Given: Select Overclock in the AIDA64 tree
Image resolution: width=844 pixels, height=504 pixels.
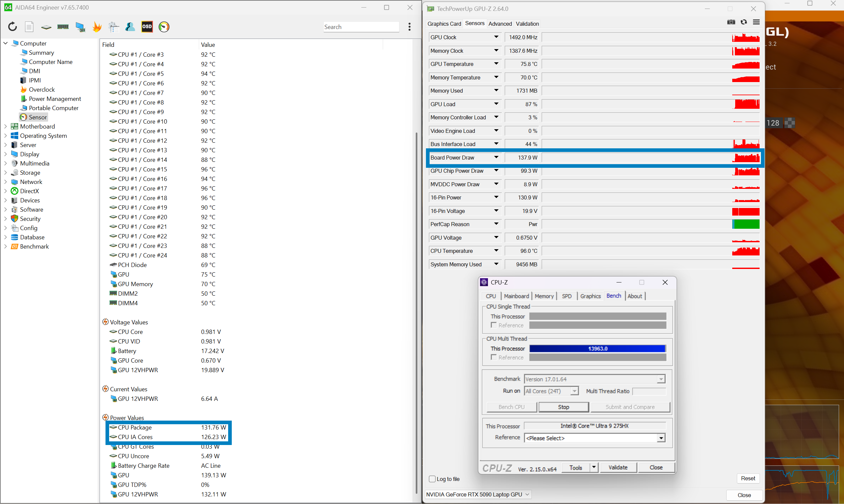Looking at the screenshot, I should pos(42,90).
